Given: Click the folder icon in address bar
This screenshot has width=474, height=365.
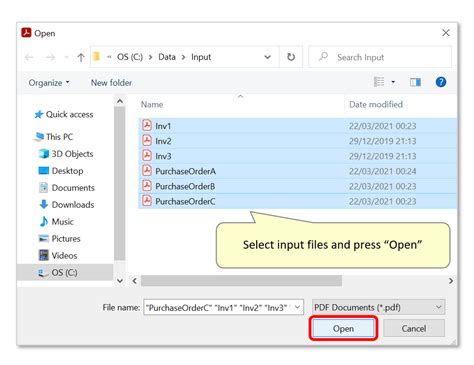Looking at the screenshot, I should (x=97, y=57).
